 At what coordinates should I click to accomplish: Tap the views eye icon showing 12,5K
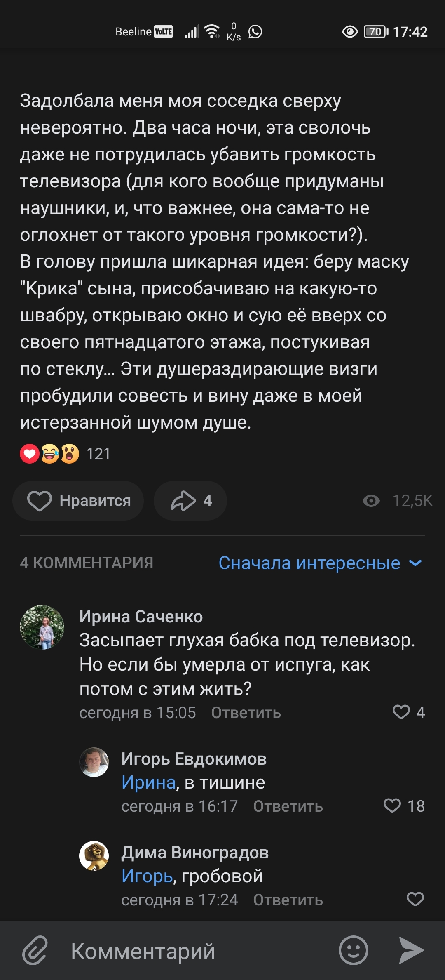pyautogui.click(x=371, y=501)
